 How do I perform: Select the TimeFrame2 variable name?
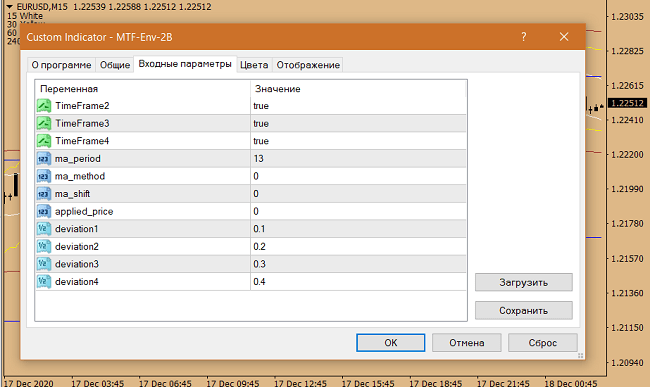tap(82, 106)
